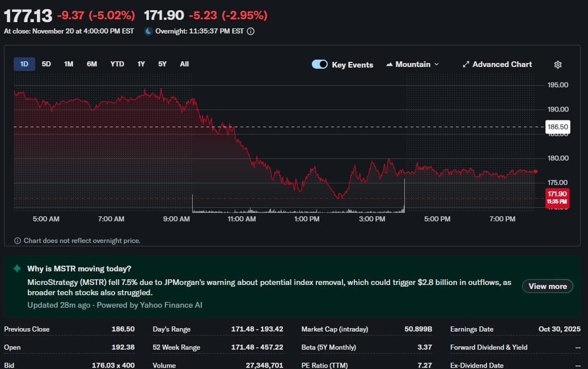
Task: Expand the Mountain chart type dropdown
Action: point(413,65)
